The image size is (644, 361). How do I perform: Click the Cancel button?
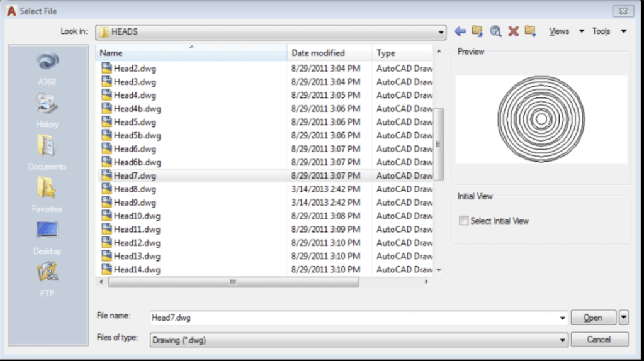(599, 340)
